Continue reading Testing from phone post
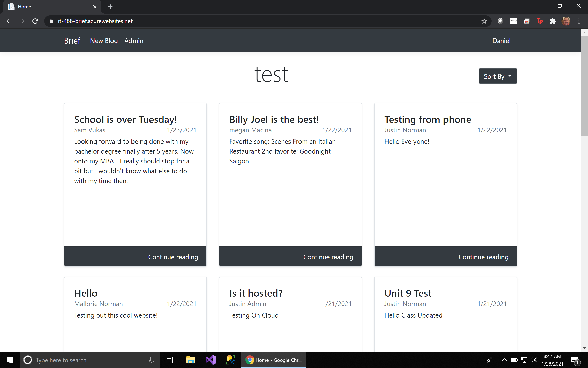The height and width of the screenshot is (368, 588). [x=483, y=257]
